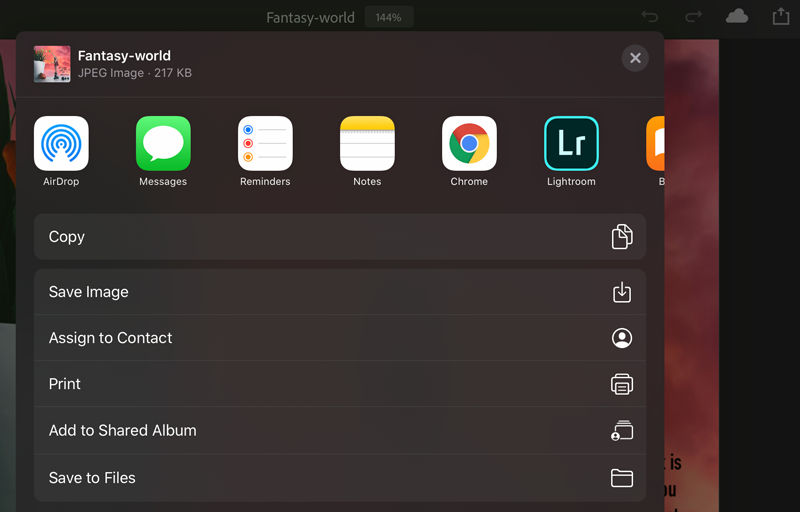The height and width of the screenshot is (512, 800).
Task: Choose Save to Files
Action: coord(340,478)
